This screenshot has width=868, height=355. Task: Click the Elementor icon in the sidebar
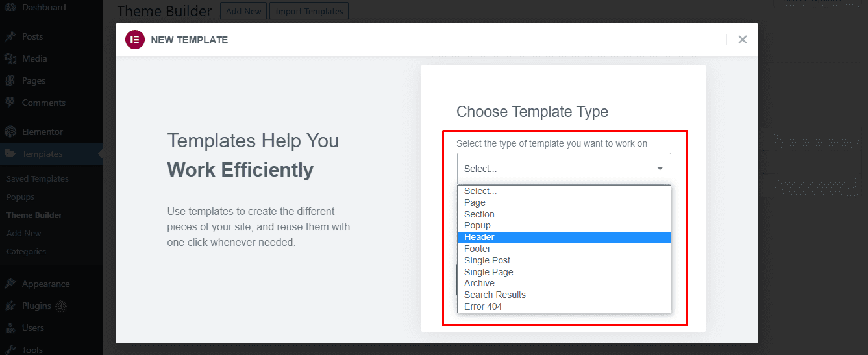pyautogui.click(x=10, y=132)
